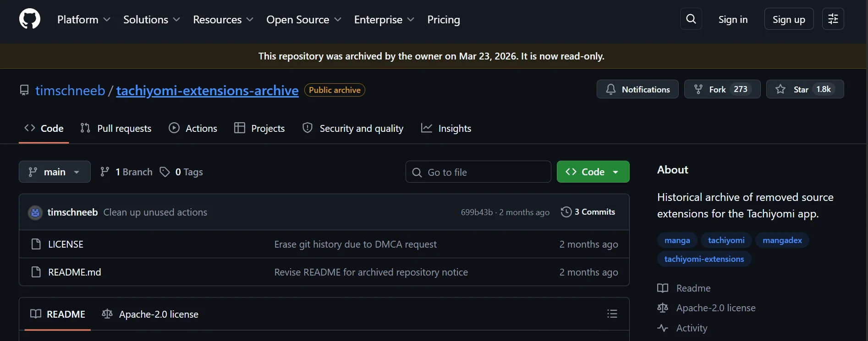Focus the Go to file search field
This screenshot has width=868, height=341.
tap(478, 172)
